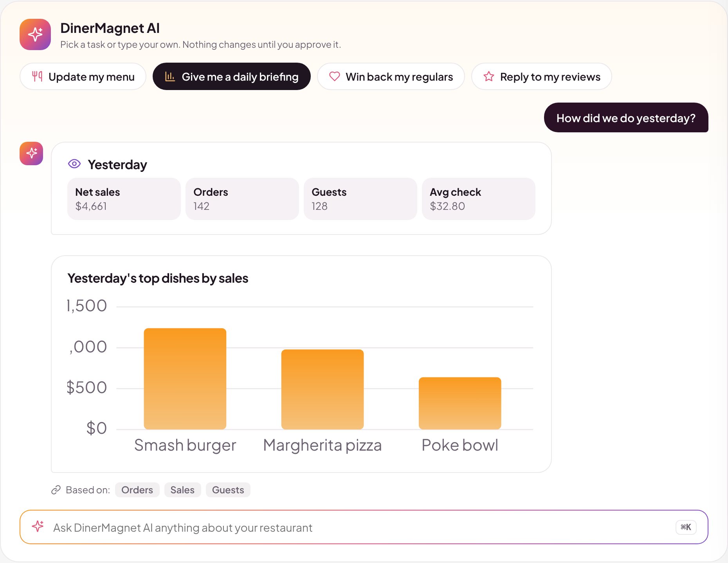Click the Margherita pizza bar
The height and width of the screenshot is (563, 728).
[x=323, y=389]
